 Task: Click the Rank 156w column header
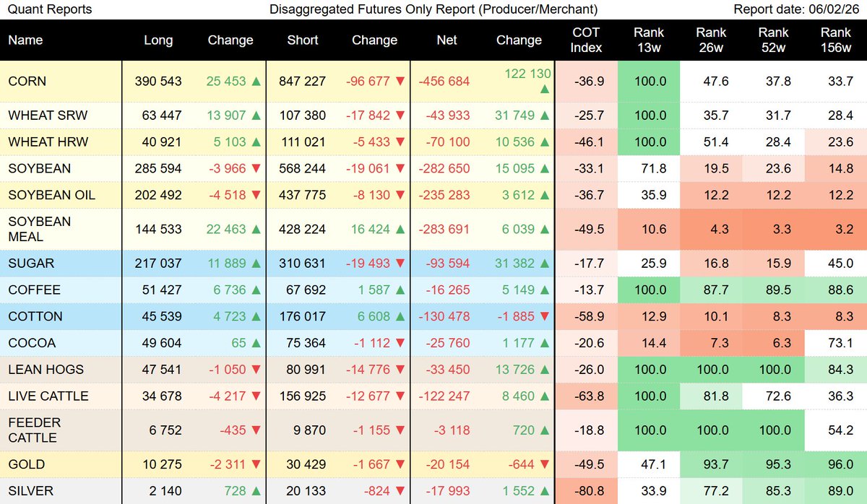836,40
